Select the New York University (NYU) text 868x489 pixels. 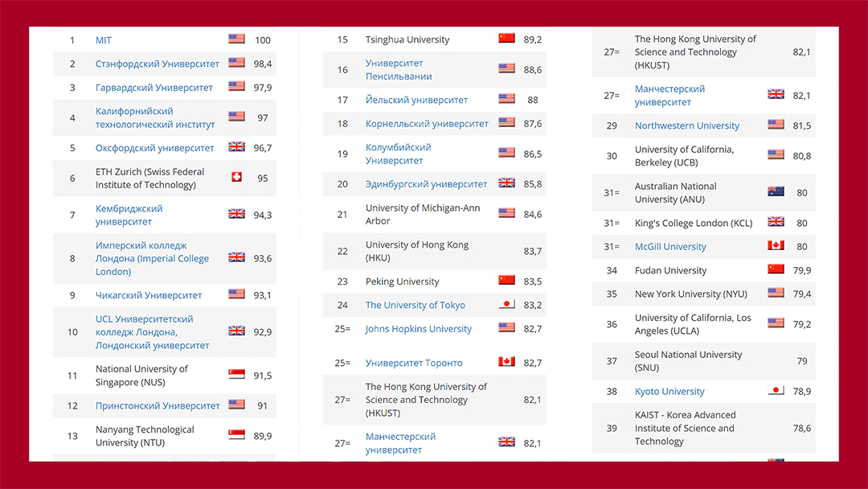tap(691, 294)
